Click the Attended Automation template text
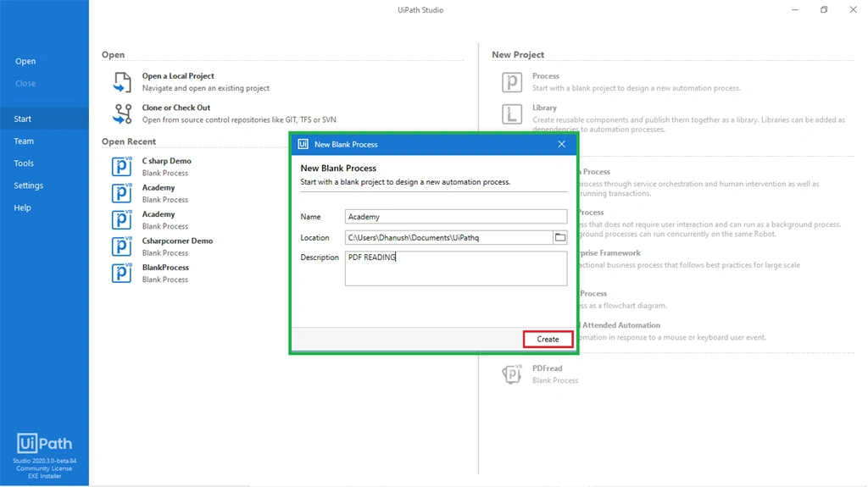This screenshot has width=868, height=487. click(x=621, y=325)
